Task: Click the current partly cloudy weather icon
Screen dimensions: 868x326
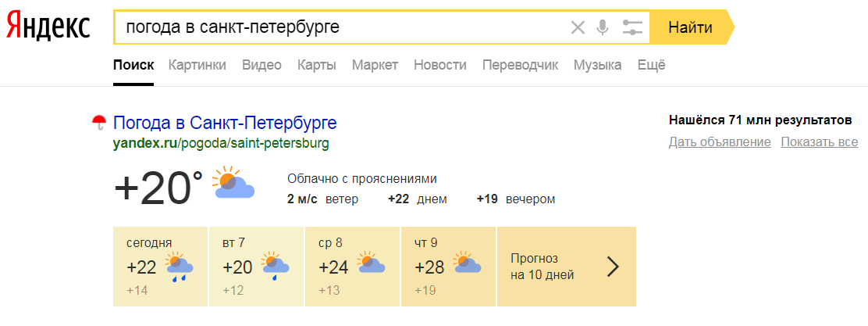Action: [x=233, y=182]
